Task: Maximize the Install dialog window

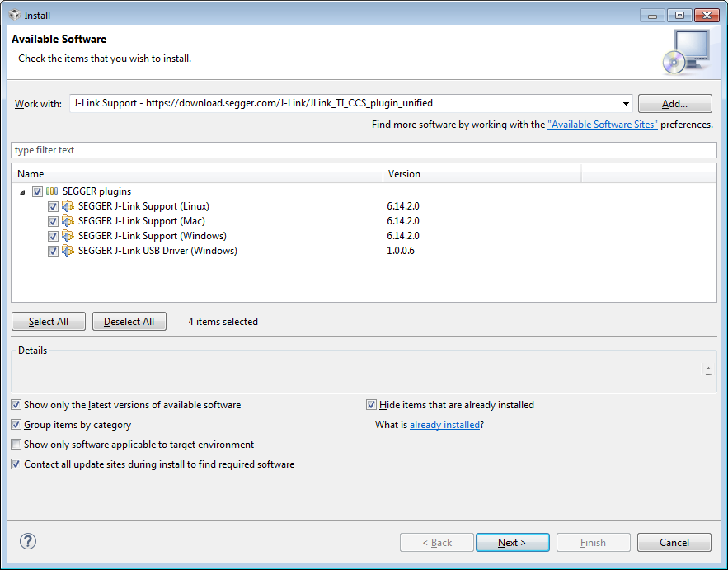Action: pyautogui.click(x=679, y=16)
